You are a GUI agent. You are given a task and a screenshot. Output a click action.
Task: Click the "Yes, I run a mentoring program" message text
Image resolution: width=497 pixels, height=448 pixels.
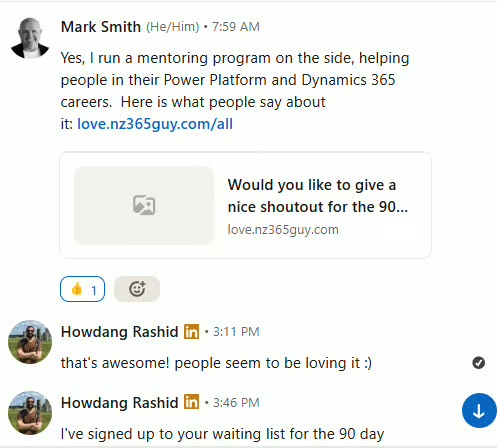tap(235, 91)
